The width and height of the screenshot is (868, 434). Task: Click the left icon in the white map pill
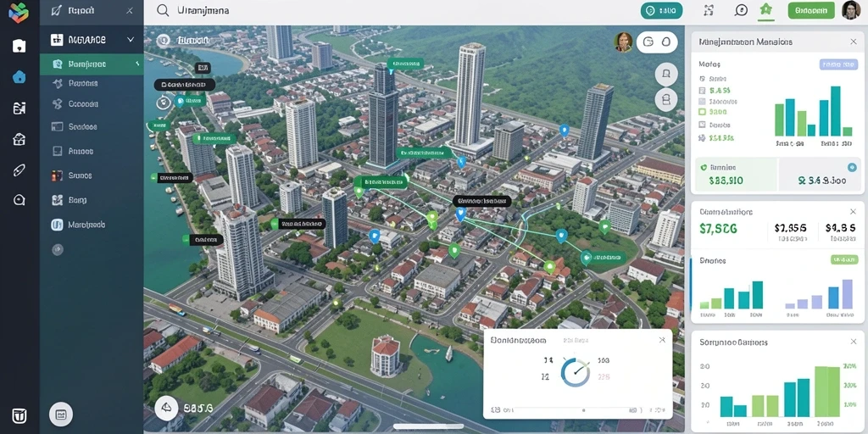pos(650,42)
